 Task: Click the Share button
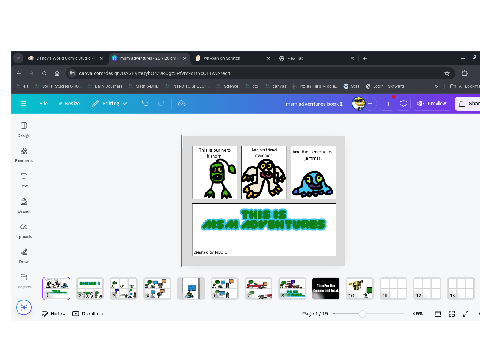coord(468,104)
